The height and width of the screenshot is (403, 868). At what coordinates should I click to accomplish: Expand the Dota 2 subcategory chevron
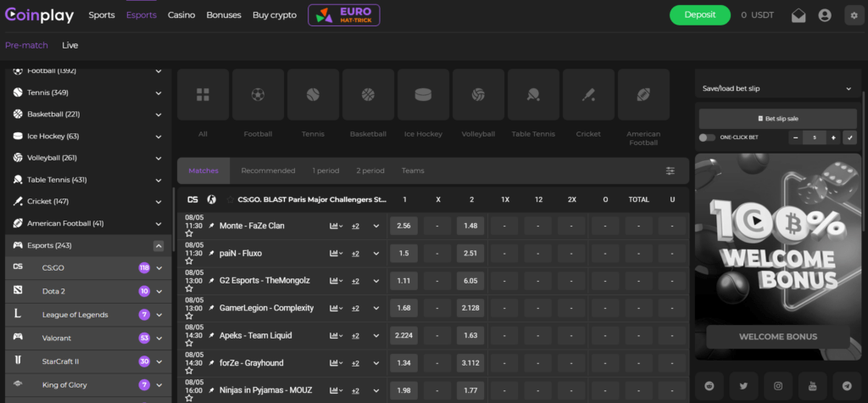[x=159, y=292]
